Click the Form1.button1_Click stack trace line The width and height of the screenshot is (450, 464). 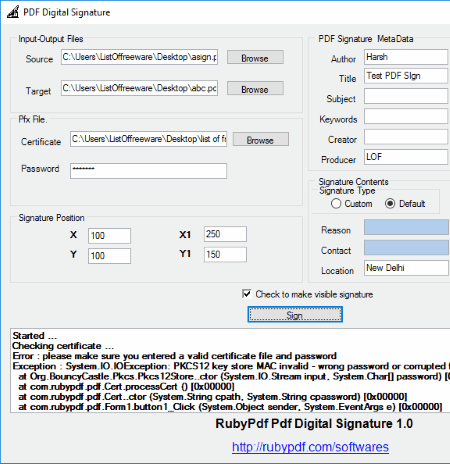coord(230,407)
